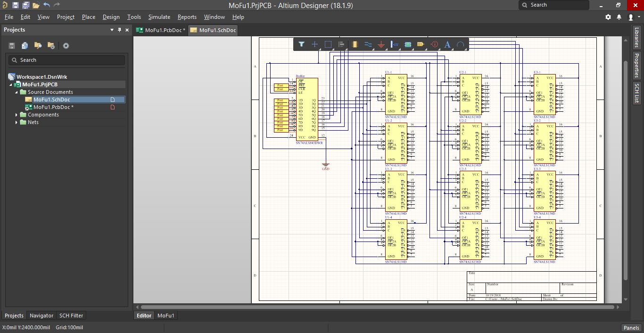The image size is (644, 333).
Task: Open the user account dropdown arrow
Action: pos(638,17)
